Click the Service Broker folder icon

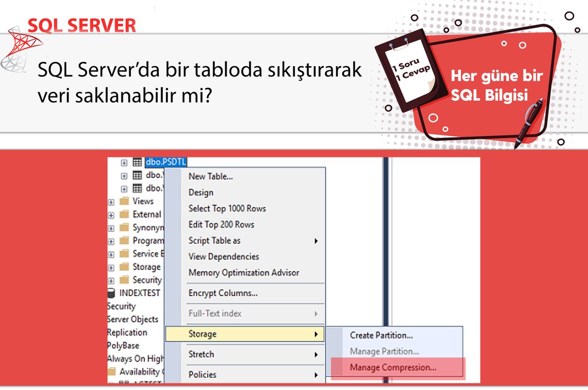[124, 254]
